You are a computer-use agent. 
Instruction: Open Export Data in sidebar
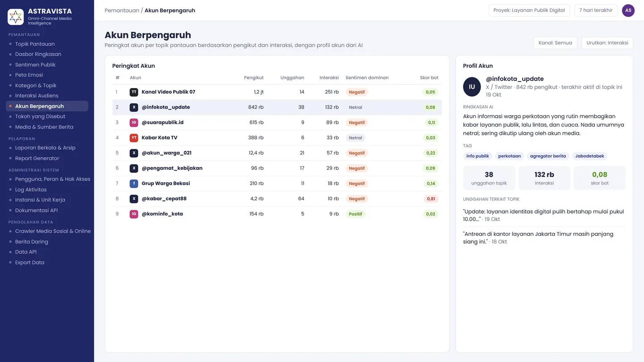click(30, 262)
